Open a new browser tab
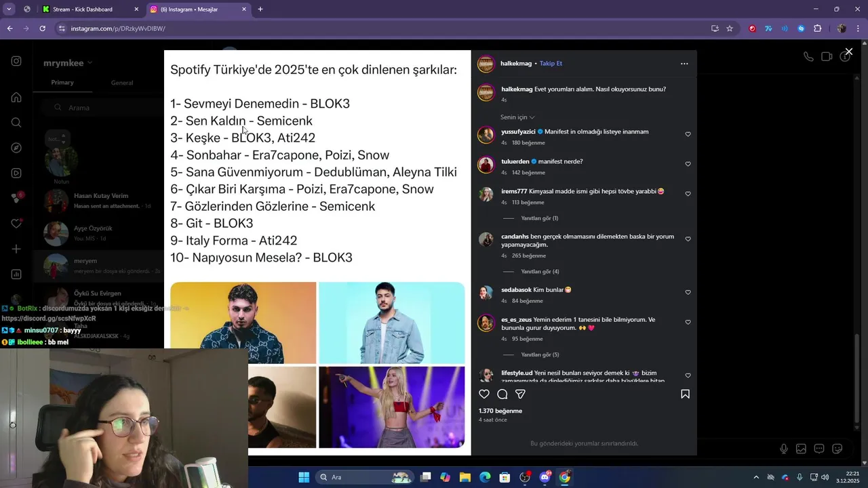 [260, 9]
